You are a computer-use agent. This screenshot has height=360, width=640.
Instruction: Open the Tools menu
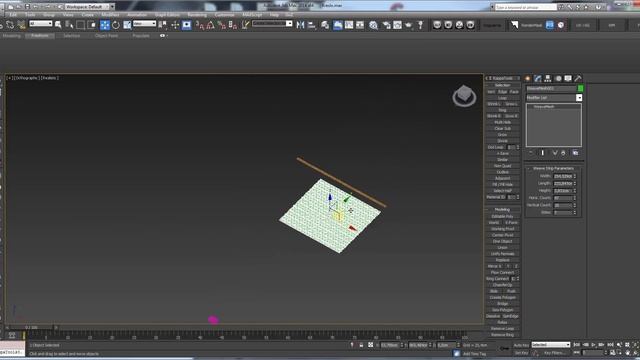30,15
